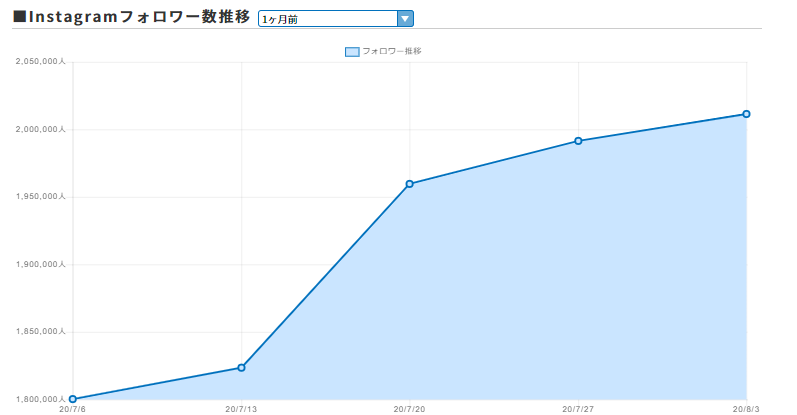This screenshot has height=415, width=797.
Task: Select the data point at 20/8/3
Action: coord(746,114)
